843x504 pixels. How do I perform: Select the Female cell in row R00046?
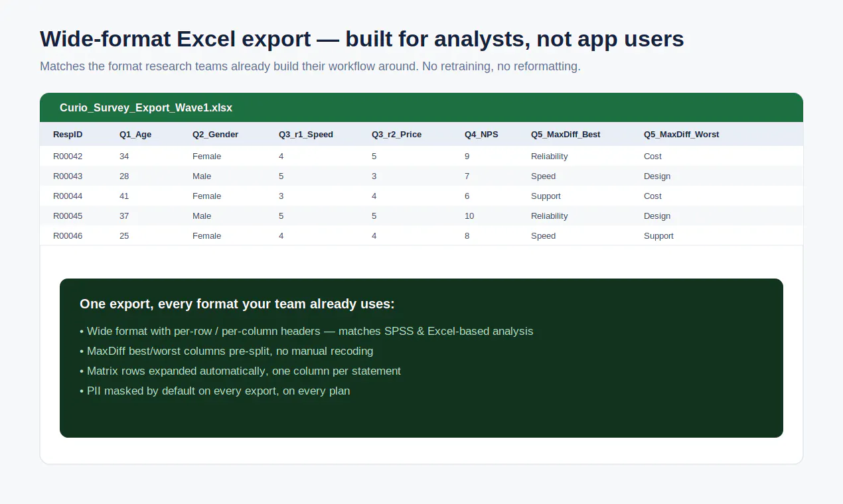coord(206,235)
